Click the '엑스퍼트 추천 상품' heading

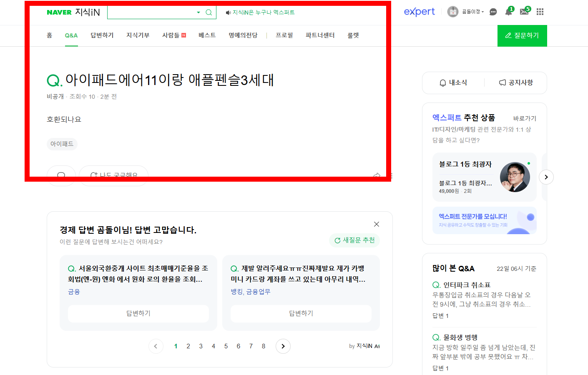tap(464, 118)
